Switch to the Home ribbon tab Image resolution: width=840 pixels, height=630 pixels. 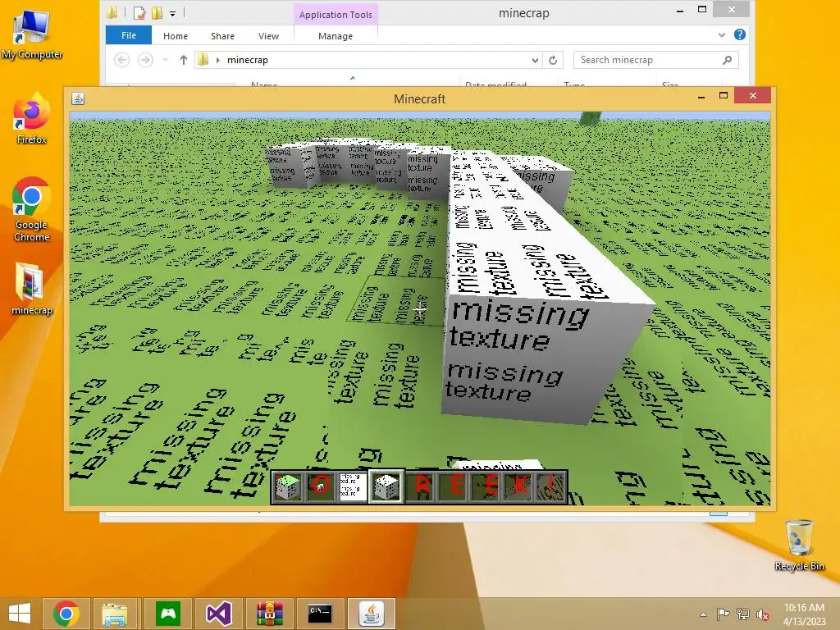click(176, 36)
